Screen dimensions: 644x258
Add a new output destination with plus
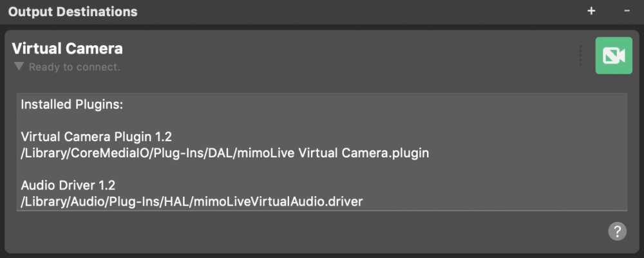pyautogui.click(x=591, y=11)
